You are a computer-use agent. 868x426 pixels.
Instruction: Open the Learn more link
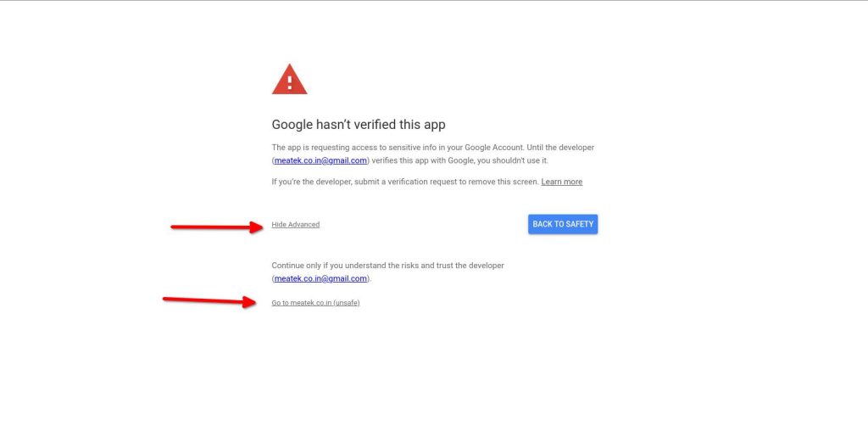[x=562, y=182]
